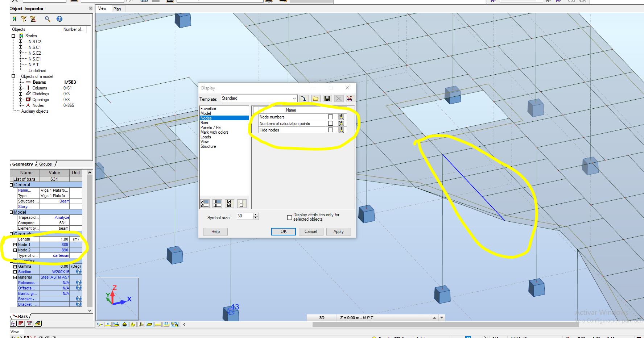Enable the Node numbers checkbox
Screen dimensions: 644x338
pyautogui.click(x=330, y=117)
